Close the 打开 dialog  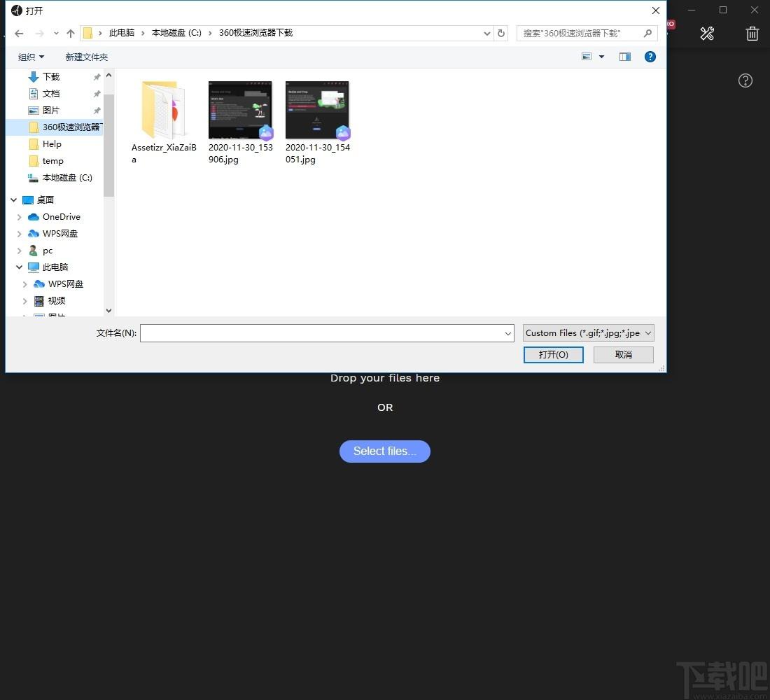pos(656,10)
